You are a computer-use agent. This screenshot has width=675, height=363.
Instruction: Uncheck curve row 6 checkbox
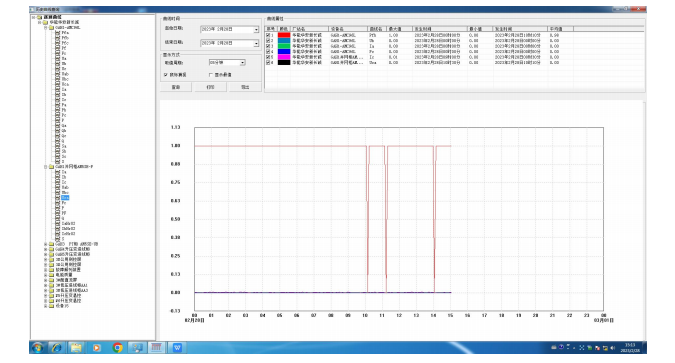269,62
